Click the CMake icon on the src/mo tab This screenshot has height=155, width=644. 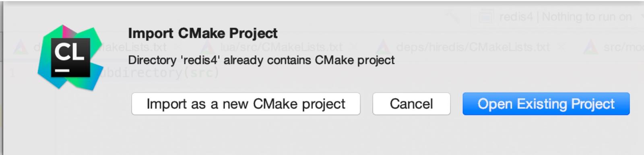click(591, 47)
